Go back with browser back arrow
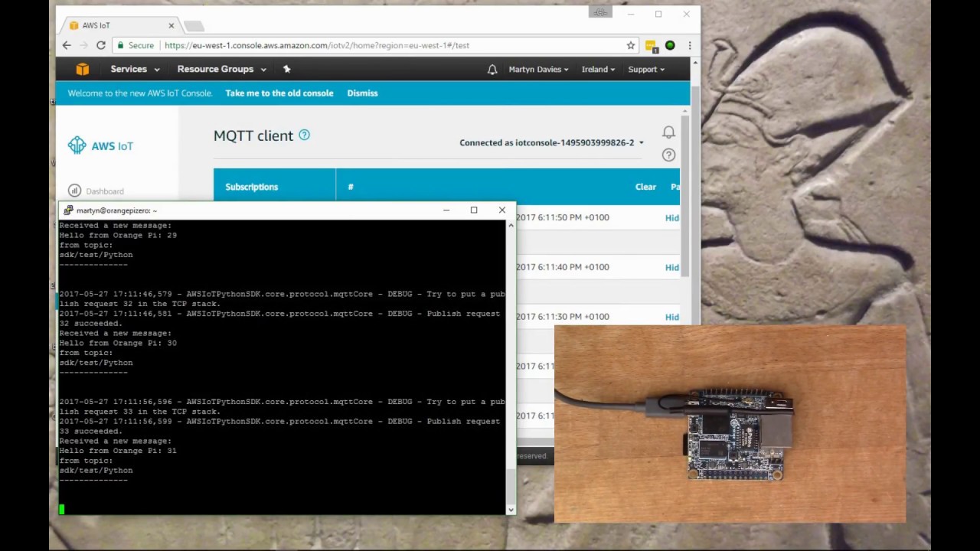This screenshot has width=980, height=551. [x=67, y=45]
